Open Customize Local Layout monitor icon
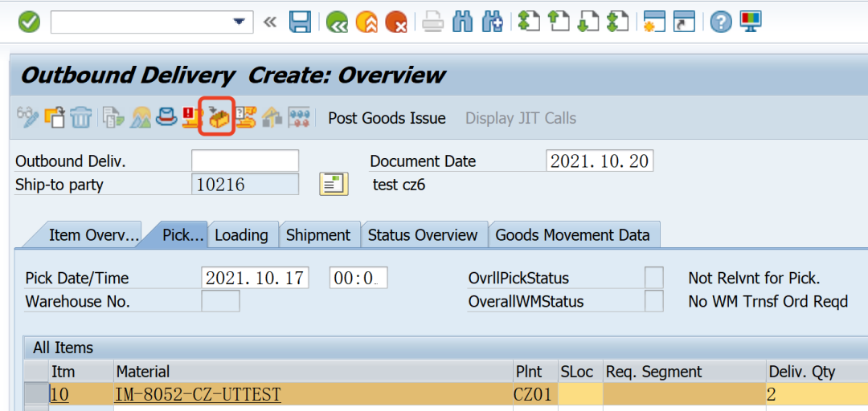Screen dimensions: 868x411 click(751, 22)
